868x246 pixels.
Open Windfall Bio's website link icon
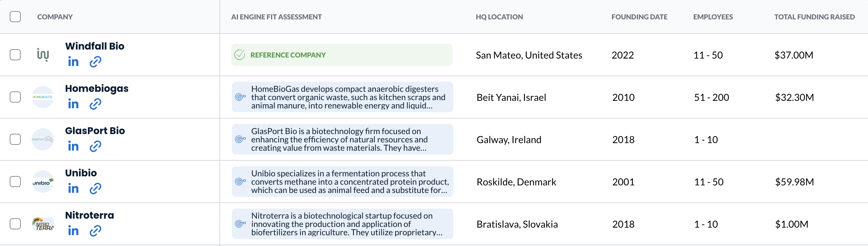coord(95,62)
